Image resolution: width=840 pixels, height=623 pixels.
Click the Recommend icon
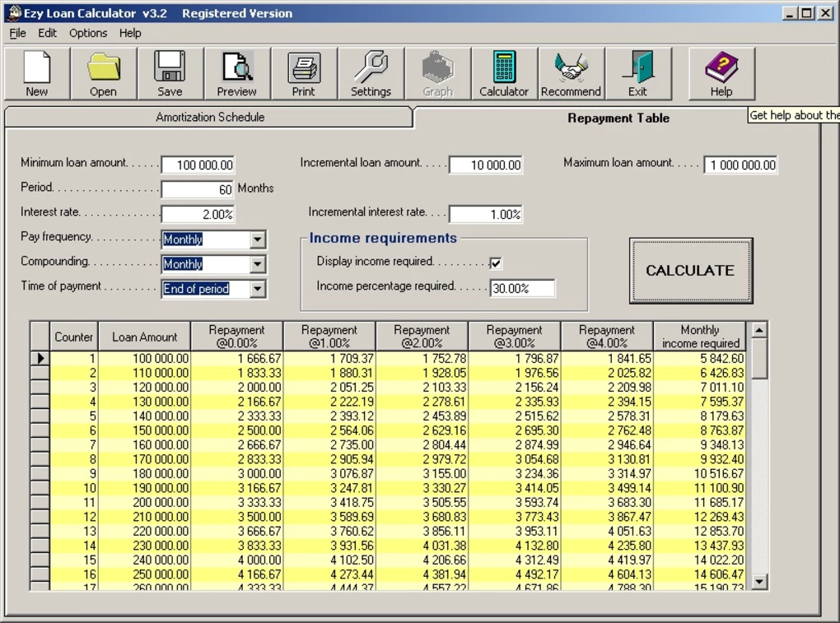tap(570, 72)
